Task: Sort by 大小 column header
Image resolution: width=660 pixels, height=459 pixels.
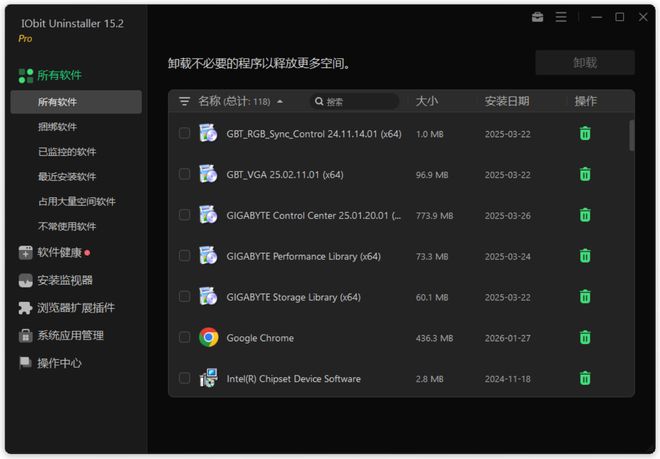Action: click(426, 101)
